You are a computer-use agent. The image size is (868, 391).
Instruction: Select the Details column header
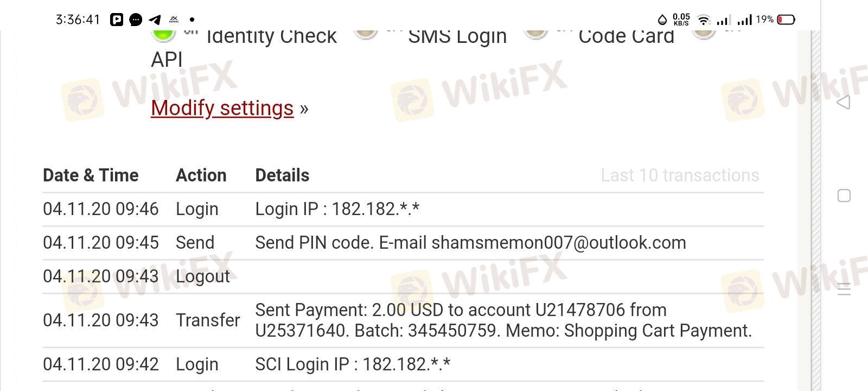pos(282,175)
